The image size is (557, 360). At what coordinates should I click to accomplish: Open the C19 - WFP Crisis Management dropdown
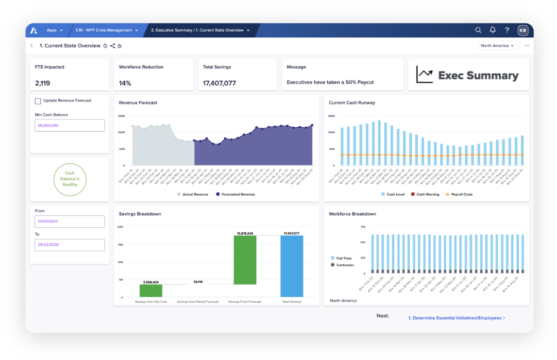point(107,30)
